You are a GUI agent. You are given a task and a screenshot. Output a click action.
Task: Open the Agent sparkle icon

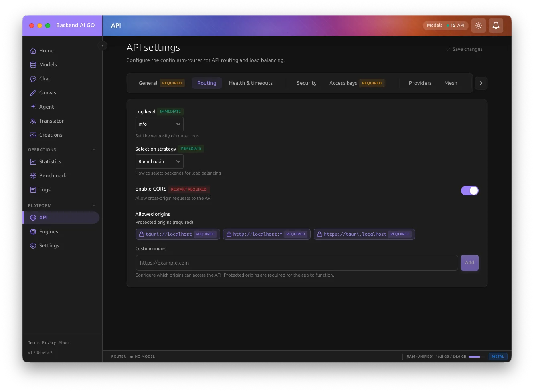[33, 107]
